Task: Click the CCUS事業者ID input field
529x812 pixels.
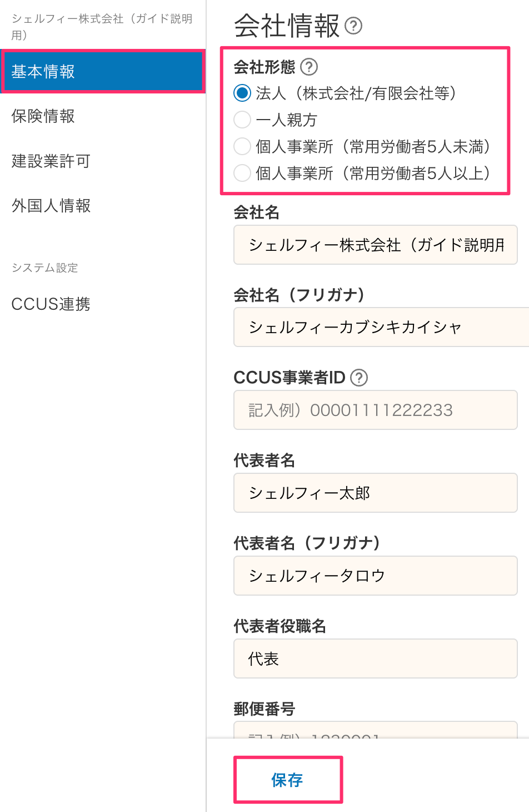Action: (375, 410)
